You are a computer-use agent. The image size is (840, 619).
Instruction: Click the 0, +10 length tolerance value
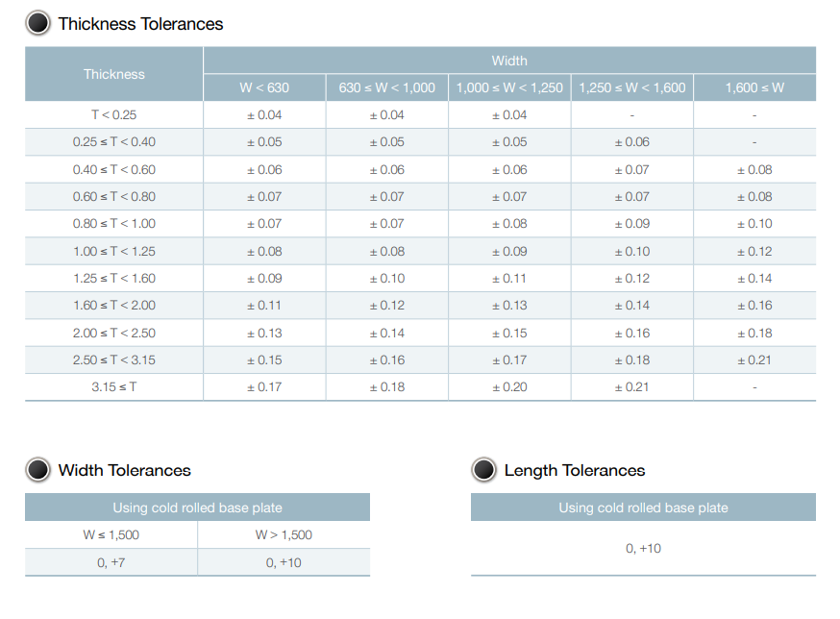tap(643, 548)
